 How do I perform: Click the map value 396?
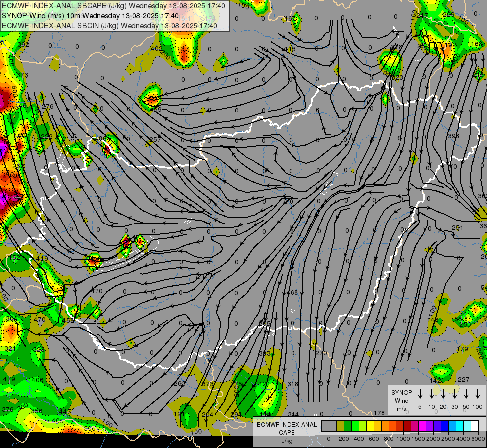click(x=454, y=136)
